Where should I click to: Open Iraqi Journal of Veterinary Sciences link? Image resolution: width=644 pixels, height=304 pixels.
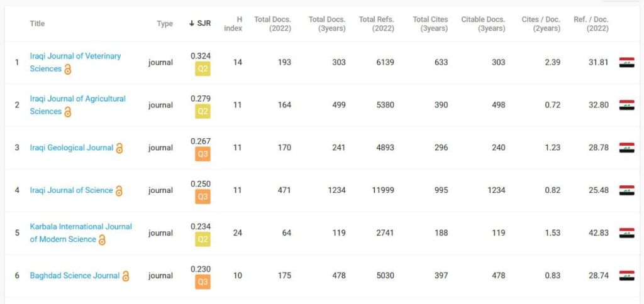75,56
